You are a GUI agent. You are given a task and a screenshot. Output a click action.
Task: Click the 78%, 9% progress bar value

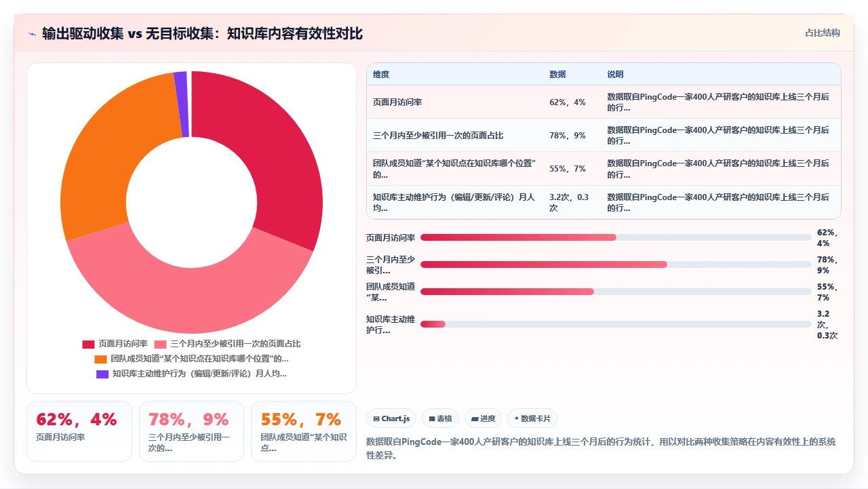tap(827, 265)
